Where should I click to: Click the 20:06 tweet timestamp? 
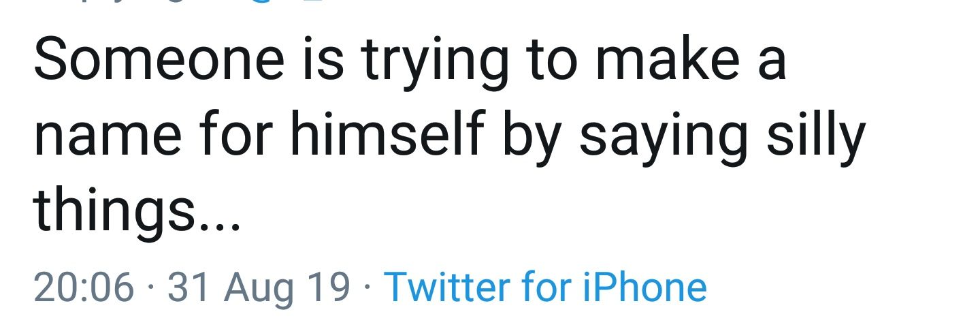point(83,287)
